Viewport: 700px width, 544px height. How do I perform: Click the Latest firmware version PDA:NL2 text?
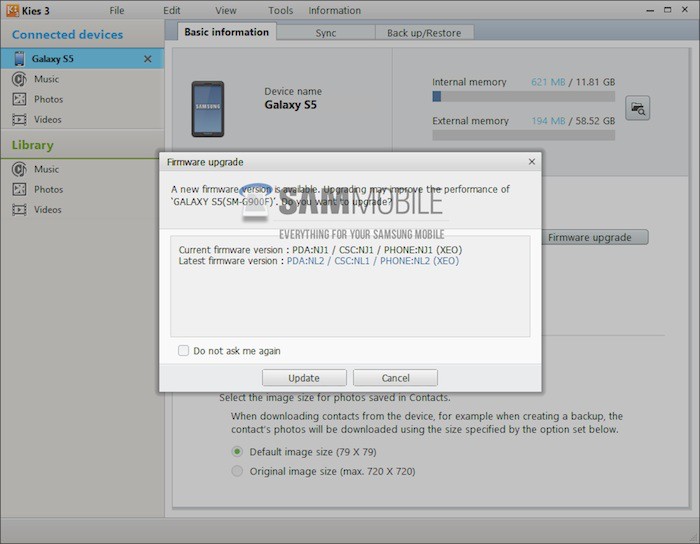click(x=373, y=261)
